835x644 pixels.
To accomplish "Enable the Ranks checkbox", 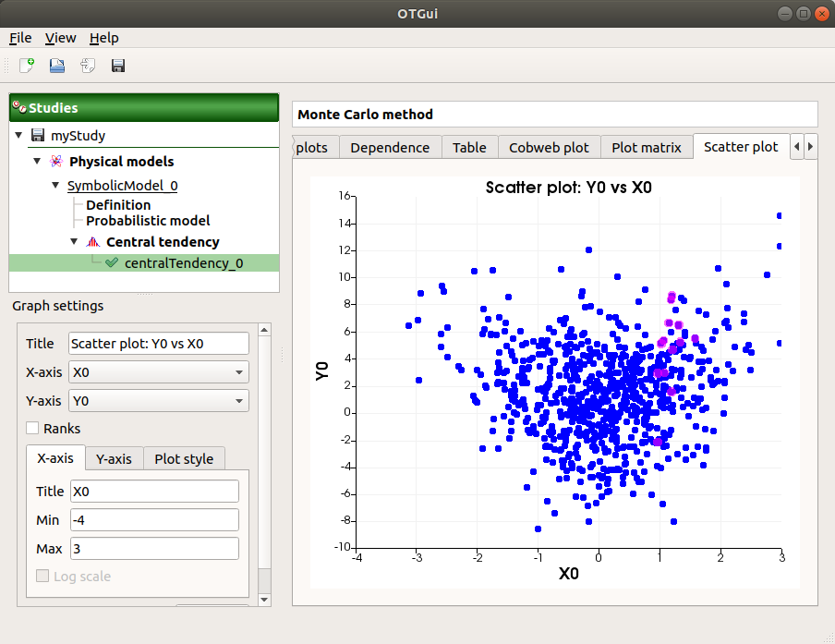I will pyautogui.click(x=32, y=429).
